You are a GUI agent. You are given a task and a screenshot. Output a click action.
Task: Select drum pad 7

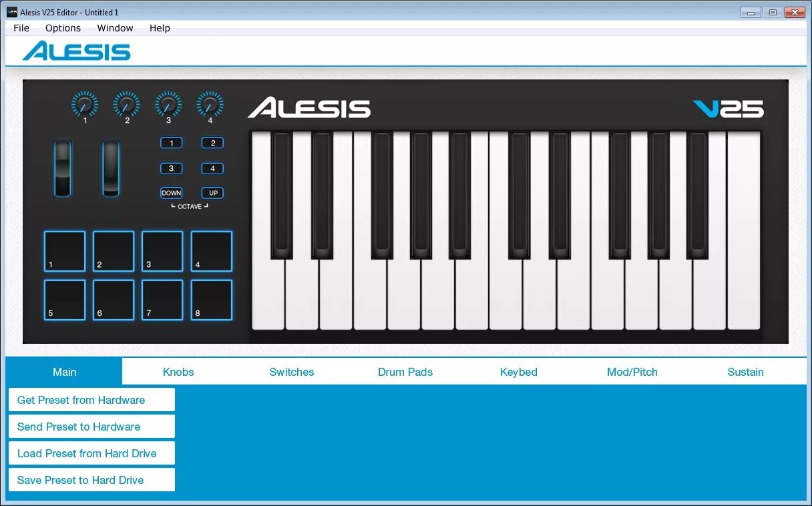pos(162,300)
